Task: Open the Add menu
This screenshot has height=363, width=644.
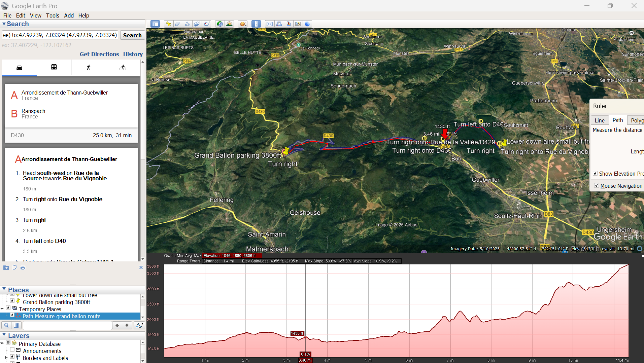Action: [x=69, y=15]
